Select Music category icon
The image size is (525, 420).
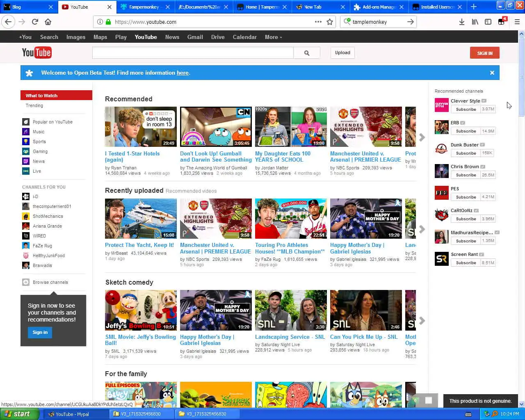coord(26,132)
